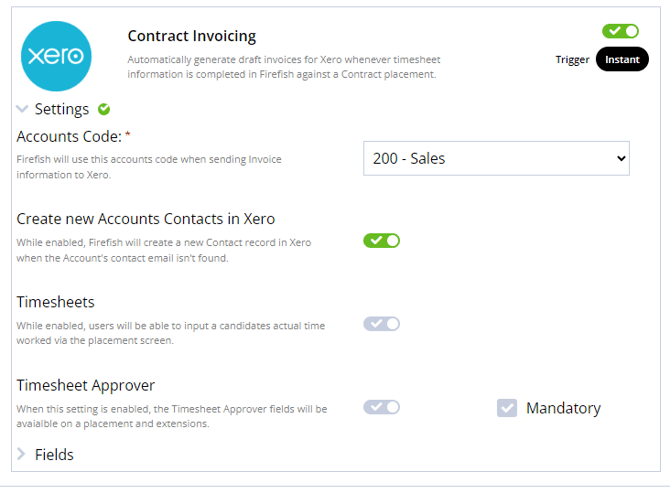
Task: Toggle the Contract Invoicing main switch
Action: pyautogui.click(x=620, y=31)
